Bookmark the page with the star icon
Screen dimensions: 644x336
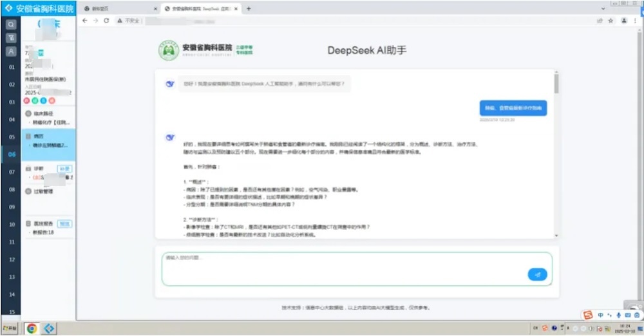click(x=611, y=21)
